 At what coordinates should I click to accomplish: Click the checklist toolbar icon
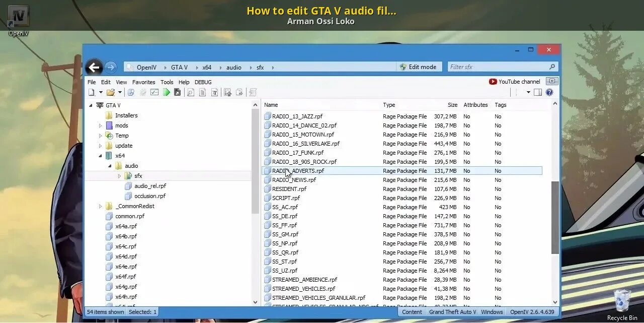pos(154,92)
